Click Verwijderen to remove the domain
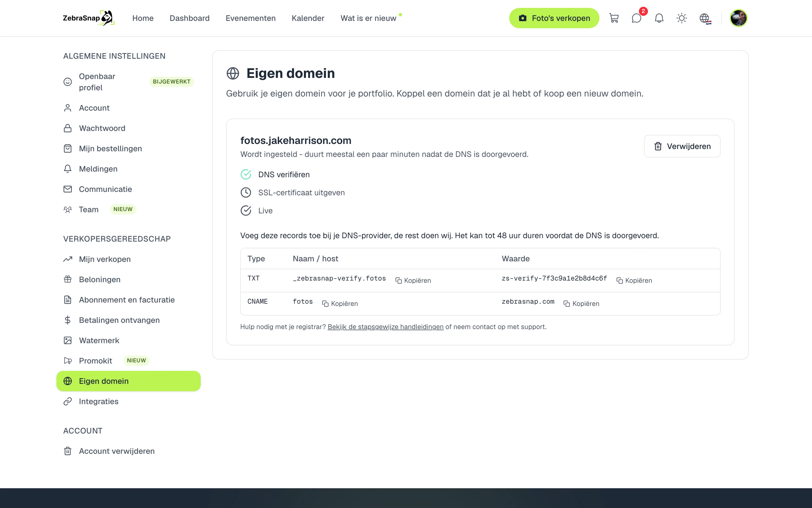This screenshot has height=508, width=812. click(x=682, y=146)
